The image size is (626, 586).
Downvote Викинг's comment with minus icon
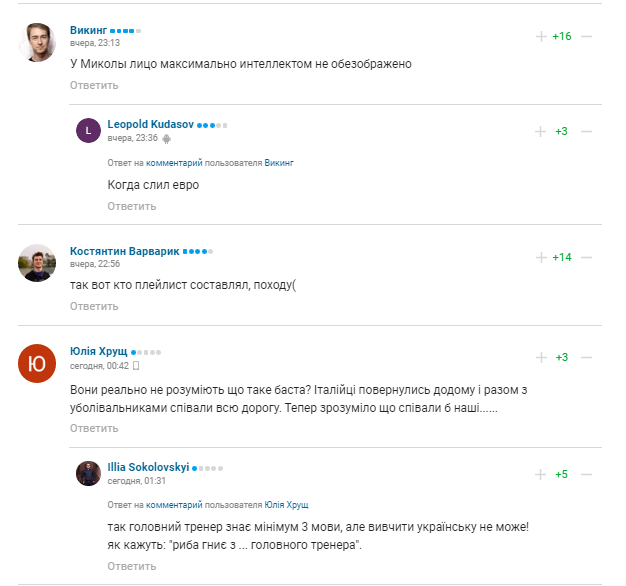(x=587, y=36)
